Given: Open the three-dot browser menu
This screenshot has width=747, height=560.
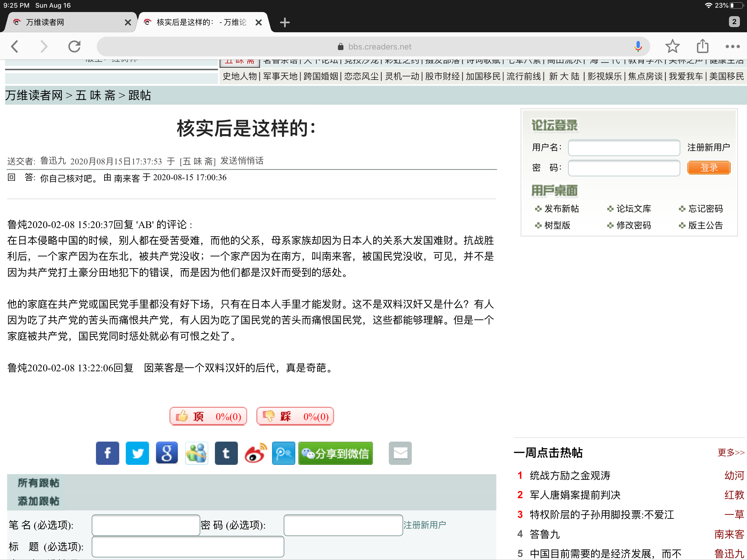Looking at the screenshot, I should pos(732,46).
